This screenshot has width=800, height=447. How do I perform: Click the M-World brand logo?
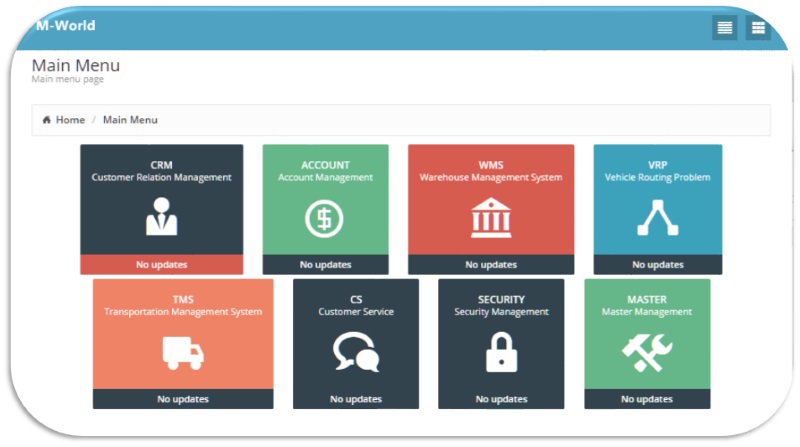(x=66, y=26)
